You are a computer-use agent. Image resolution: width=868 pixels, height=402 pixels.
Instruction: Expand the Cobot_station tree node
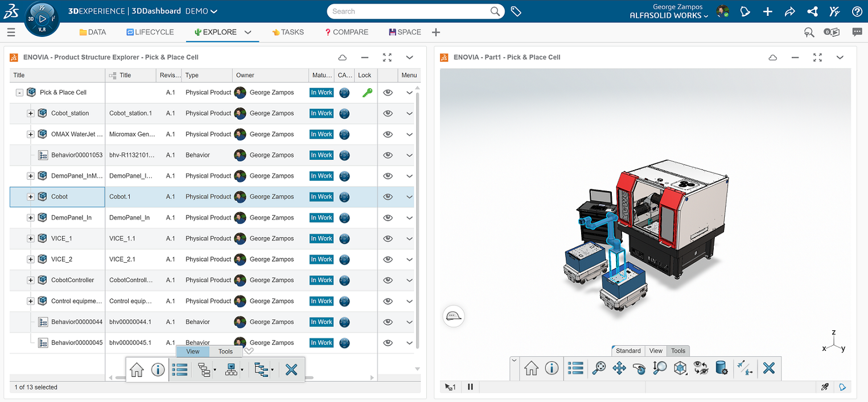[31, 113]
